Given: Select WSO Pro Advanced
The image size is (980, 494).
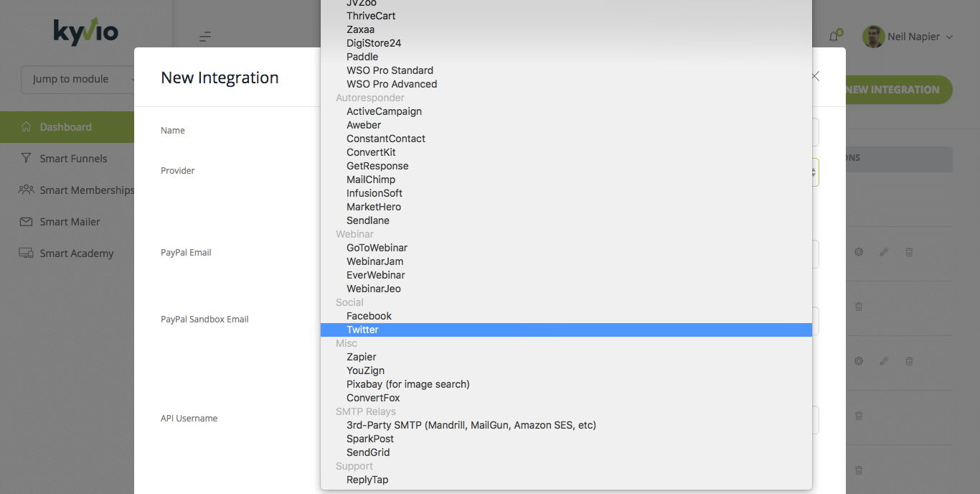Looking at the screenshot, I should (566, 84).
